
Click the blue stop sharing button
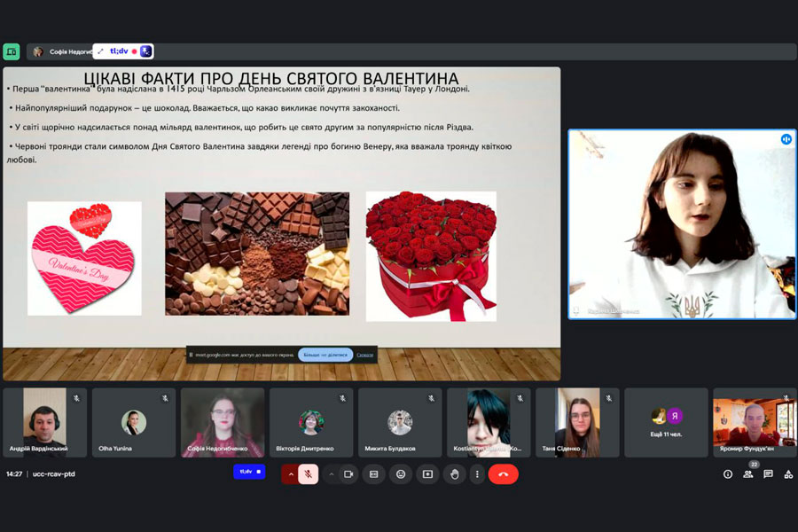click(x=325, y=355)
